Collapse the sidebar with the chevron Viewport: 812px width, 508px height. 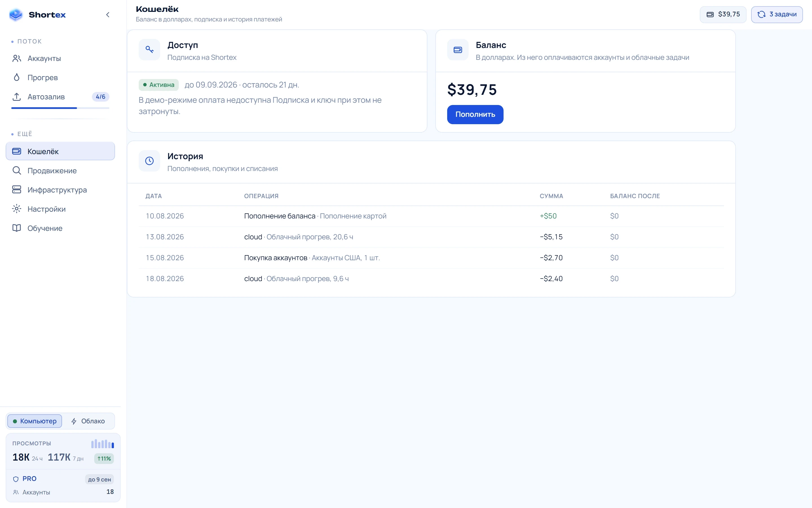108,14
